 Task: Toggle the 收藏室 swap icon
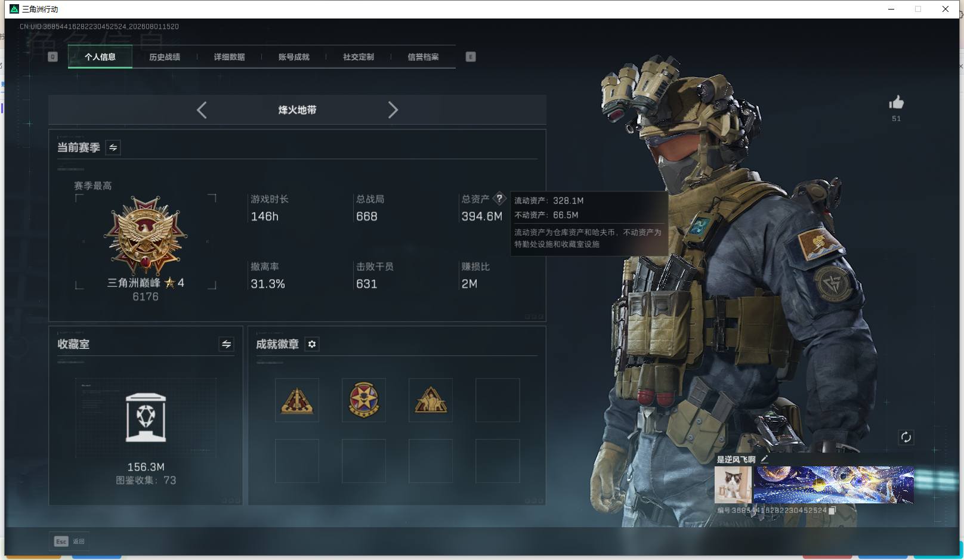[226, 344]
